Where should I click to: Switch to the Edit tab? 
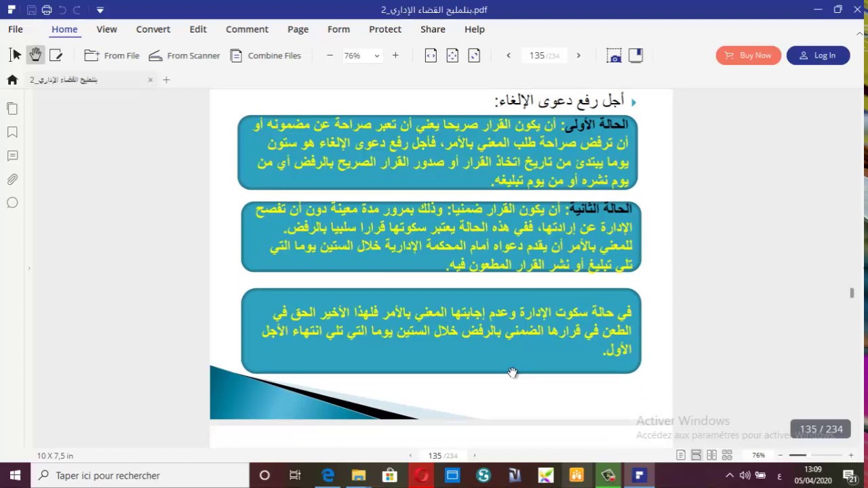(198, 29)
